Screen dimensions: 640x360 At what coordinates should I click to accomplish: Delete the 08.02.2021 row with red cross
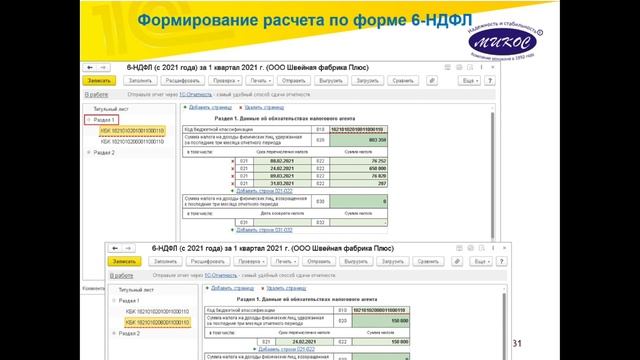pyautogui.click(x=233, y=161)
